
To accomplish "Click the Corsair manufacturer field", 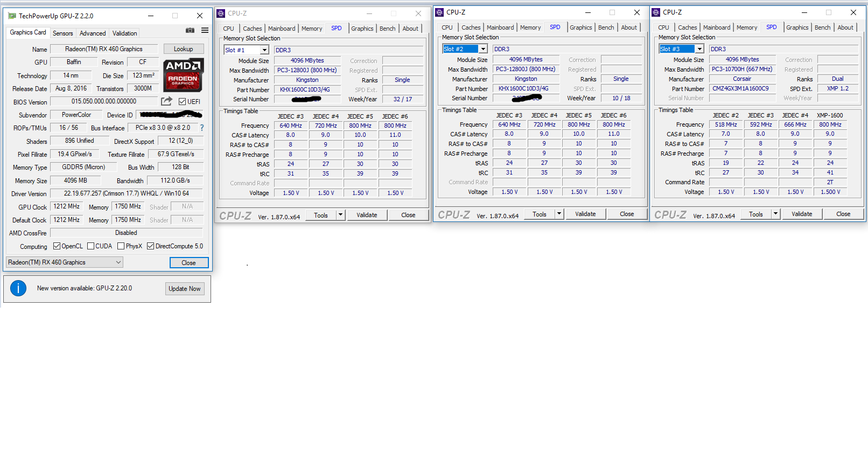I will [x=742, y=79].
